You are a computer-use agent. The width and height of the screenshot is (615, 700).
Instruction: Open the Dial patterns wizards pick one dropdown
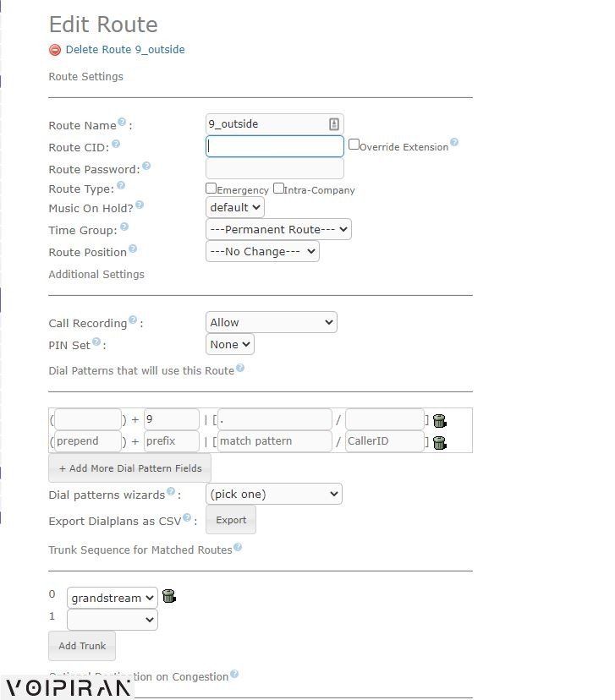(x=274, y=495)
